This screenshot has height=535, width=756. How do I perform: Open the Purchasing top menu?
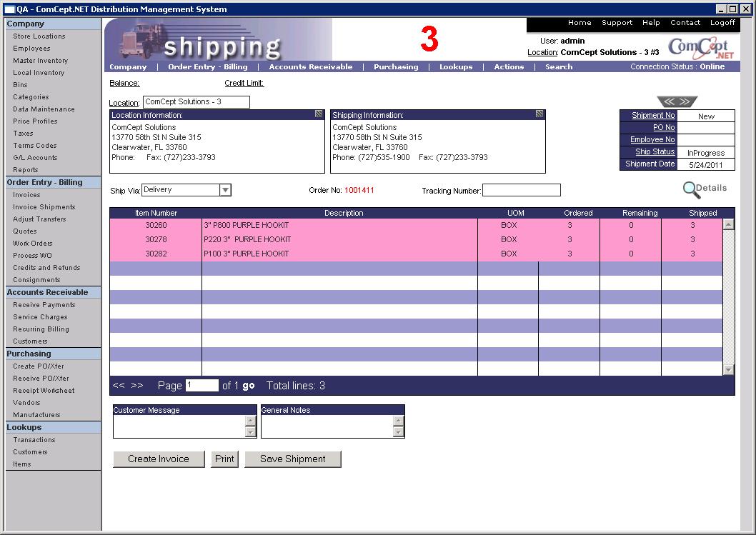coord(396,67)
